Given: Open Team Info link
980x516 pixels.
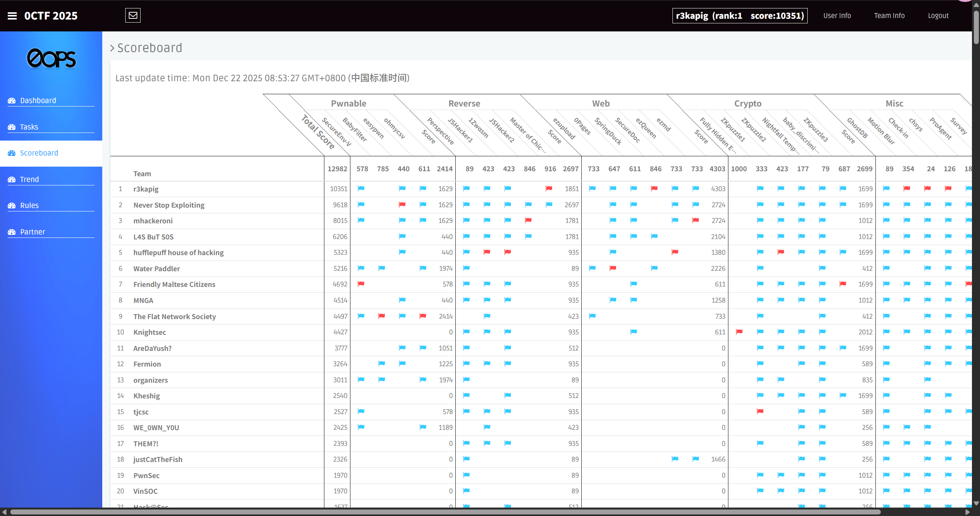Looking at the screenshot, I should (889, 16).
